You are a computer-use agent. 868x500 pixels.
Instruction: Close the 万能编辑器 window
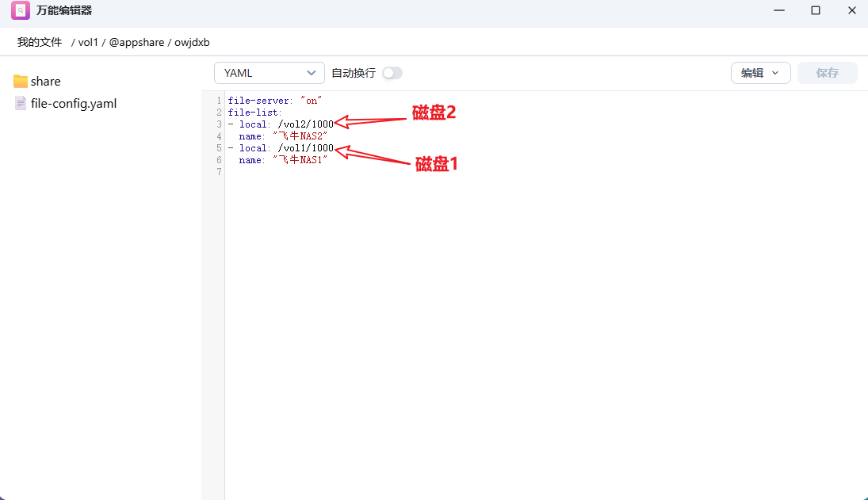(x=852, y=10)
